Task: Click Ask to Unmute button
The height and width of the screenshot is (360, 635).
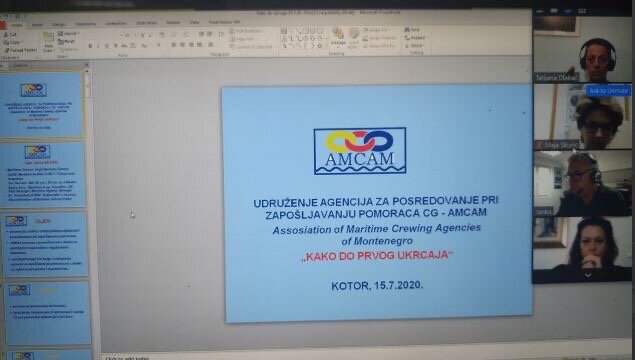Action: pos(609,91)
